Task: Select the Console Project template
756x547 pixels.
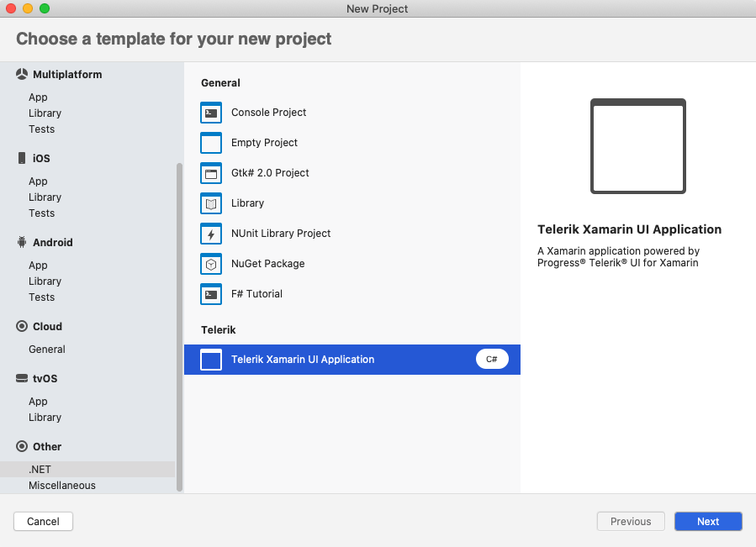Action: (x=352, y=113)
